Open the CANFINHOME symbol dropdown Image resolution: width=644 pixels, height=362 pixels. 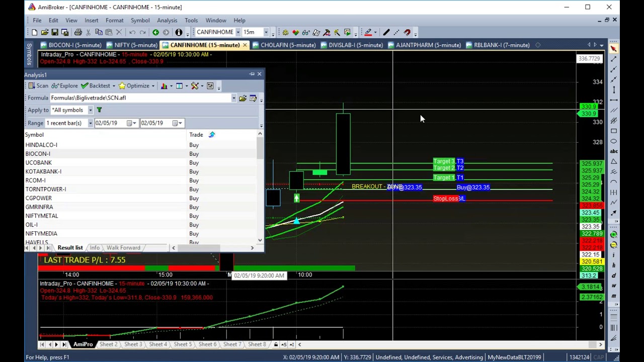[238, 32]
